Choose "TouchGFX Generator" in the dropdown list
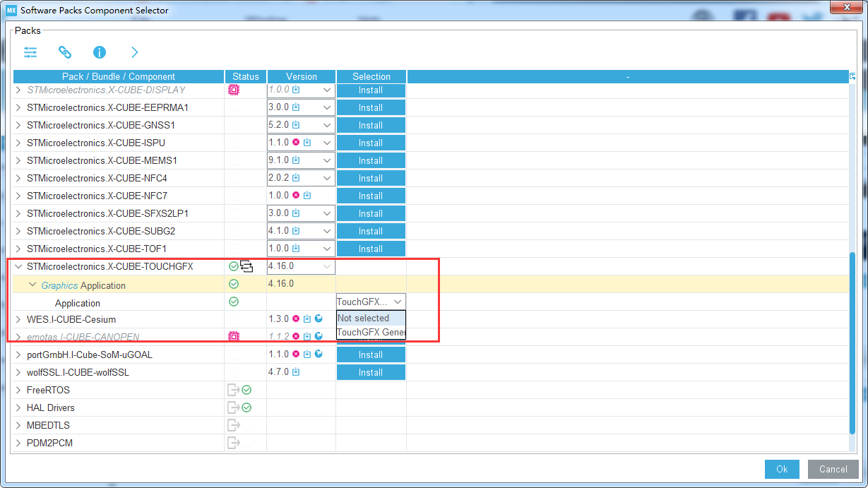 371,332
